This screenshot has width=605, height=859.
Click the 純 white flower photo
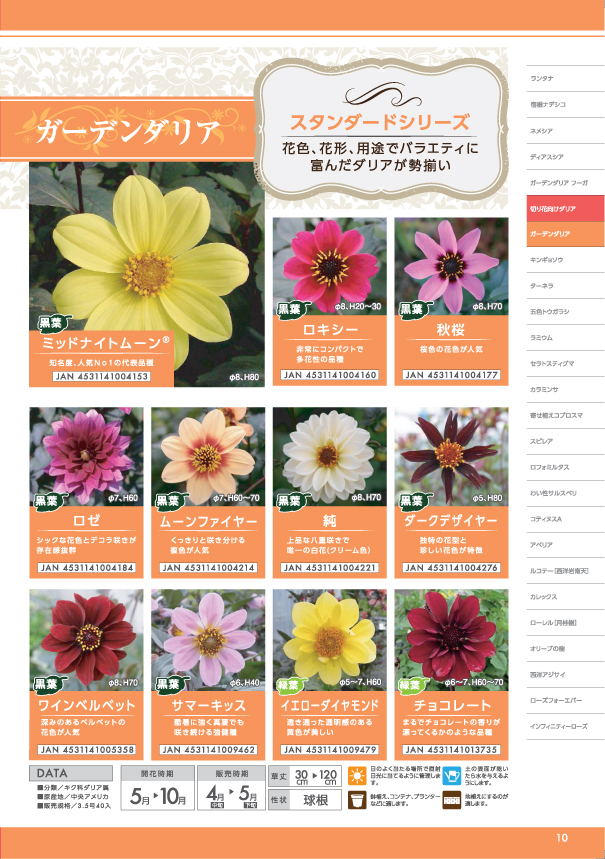point(330,456)
